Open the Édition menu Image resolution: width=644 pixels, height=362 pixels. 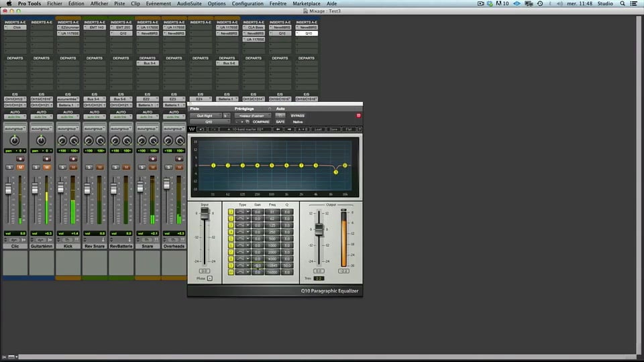click(76, 3)
